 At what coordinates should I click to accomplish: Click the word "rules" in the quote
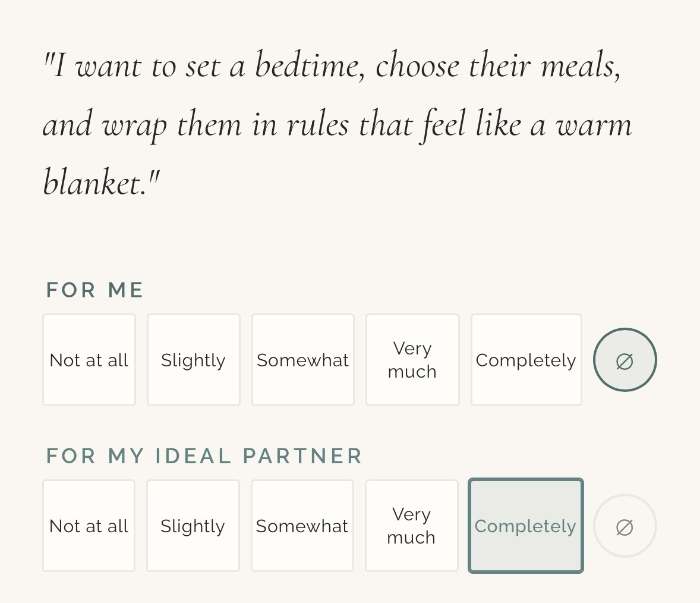318,125
